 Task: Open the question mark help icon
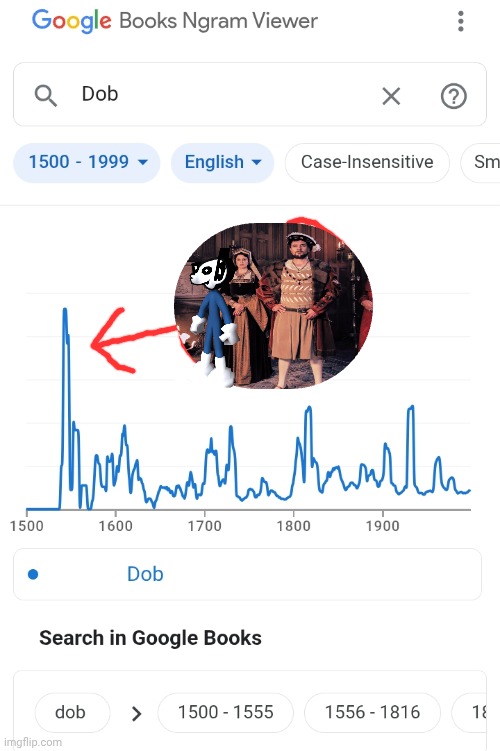click(x=454, y=96)
